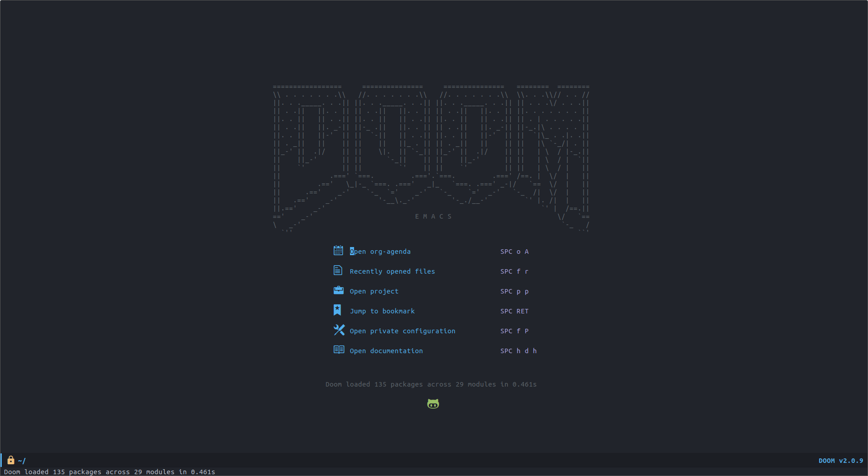Click the bookmark ribbon icon beside Jump to bookmark

[338, 310]
